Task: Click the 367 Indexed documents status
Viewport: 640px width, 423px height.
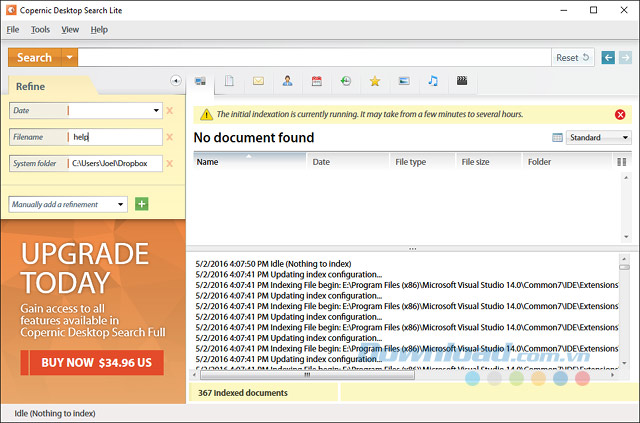Action: (243, 393)
